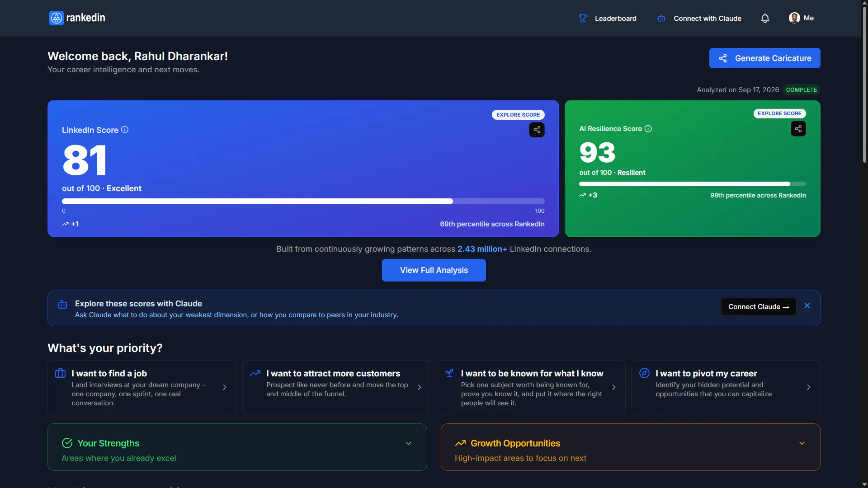868x488 pixels.
Task: Open find a job chevron arrow
Action: [225, 387]
